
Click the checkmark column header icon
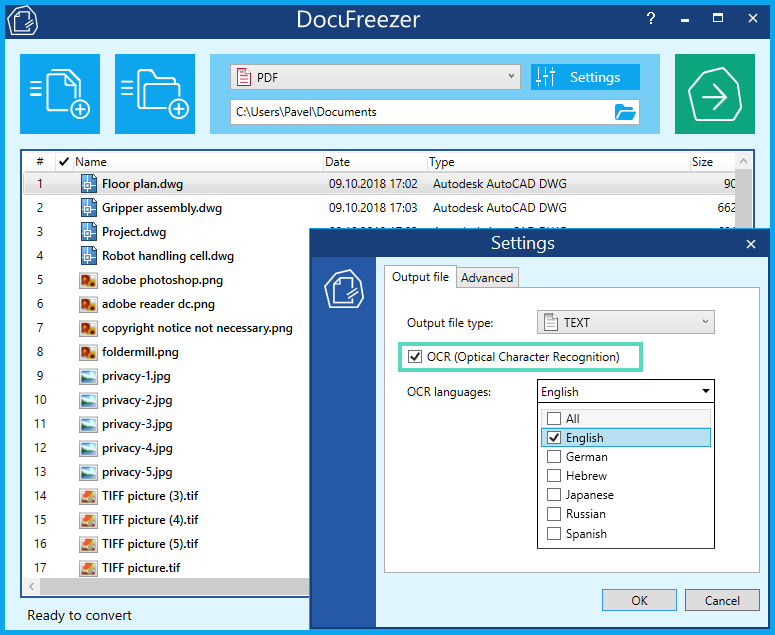[x=63, y=162]
